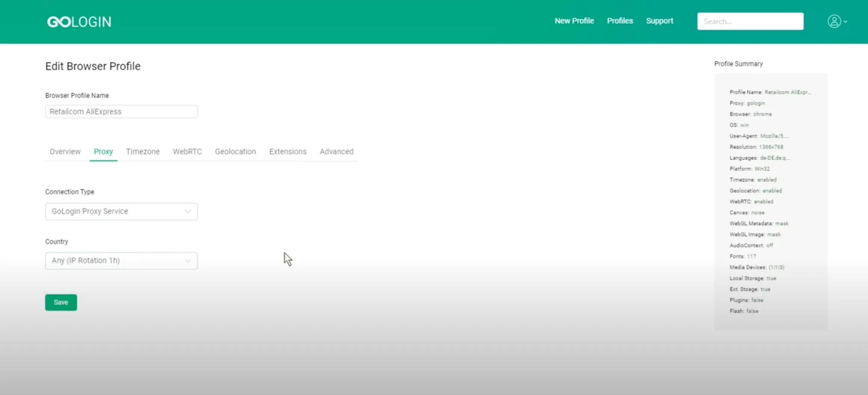868x395 pixels.
Task: Select the 'AudioContext: off' summary line
Action: point(751,245)
